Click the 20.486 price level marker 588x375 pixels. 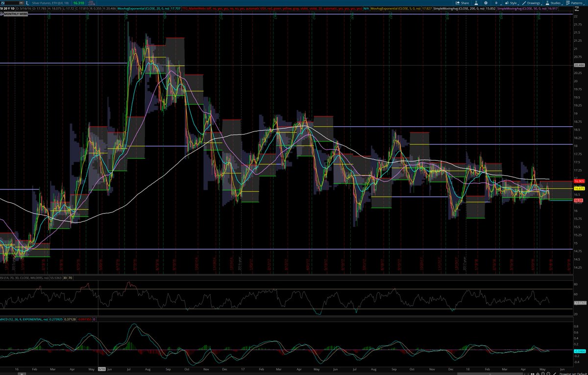point(580,65)
